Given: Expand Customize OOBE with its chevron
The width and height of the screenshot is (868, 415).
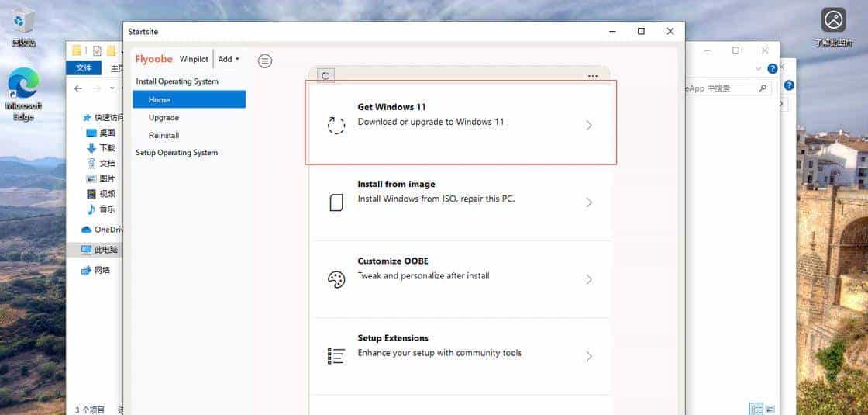Looking at the screenshot, I should (589, 279).
